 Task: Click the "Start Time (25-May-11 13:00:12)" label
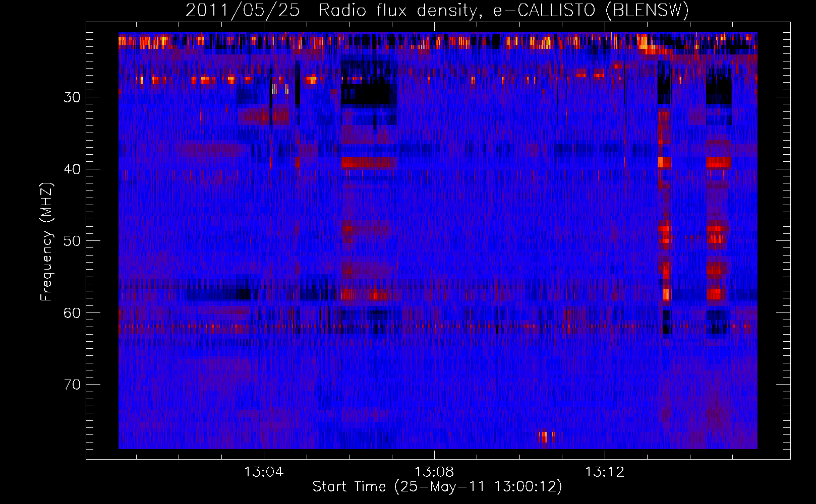[x=437, y=487]
